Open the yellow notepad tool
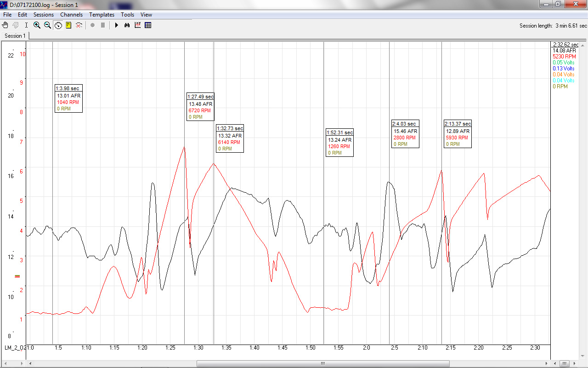This screenshot has width=588, height=368. pyautogui.click(x=68, y=25)
